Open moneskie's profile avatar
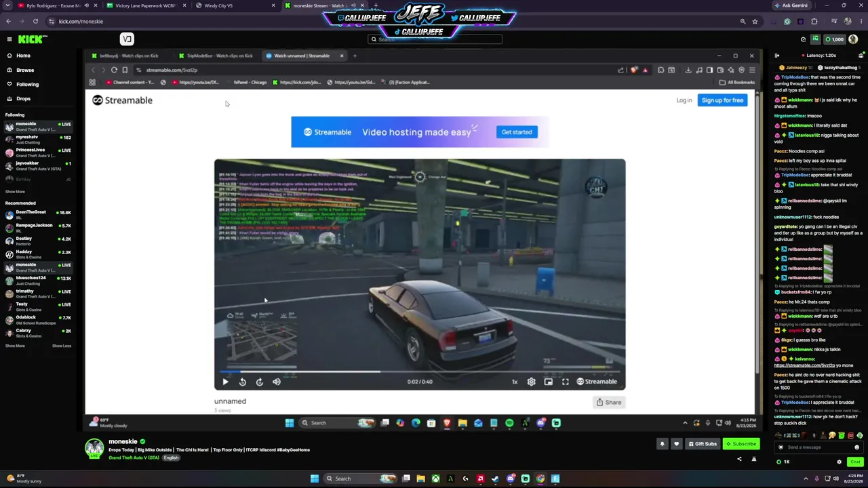This screenshot has width=868, height=488. tap(94, 448)
